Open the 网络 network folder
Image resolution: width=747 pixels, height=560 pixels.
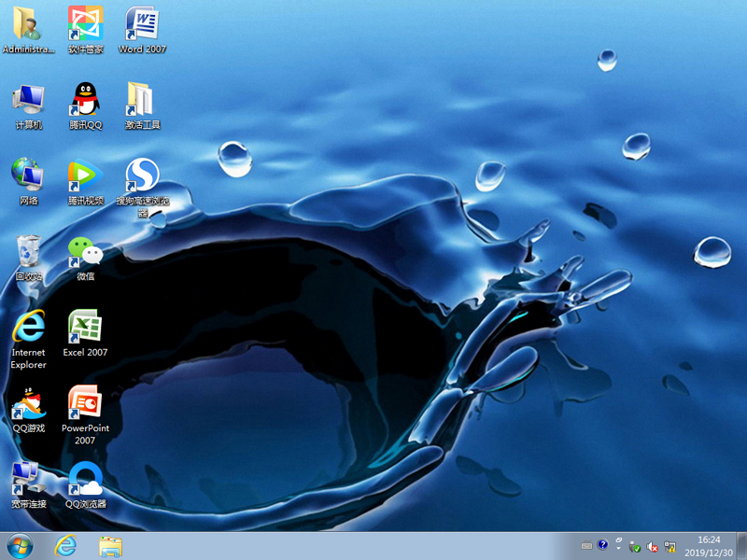pyautogui.click(x=28, y=177)
